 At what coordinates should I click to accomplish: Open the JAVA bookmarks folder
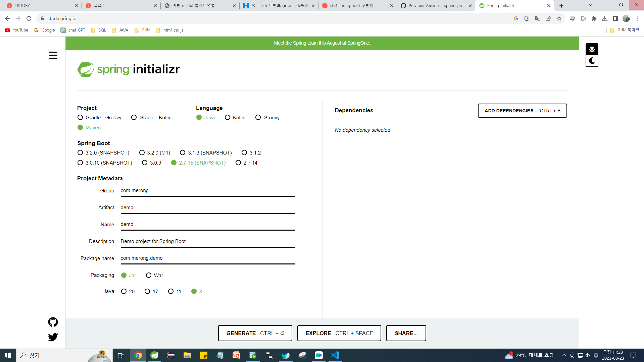click(x=120, y=30)
